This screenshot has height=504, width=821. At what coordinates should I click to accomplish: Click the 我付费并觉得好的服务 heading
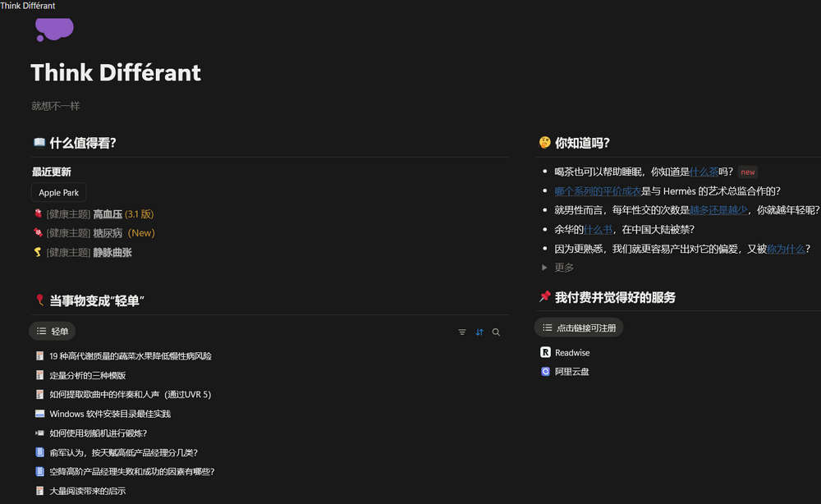(615, 297)
